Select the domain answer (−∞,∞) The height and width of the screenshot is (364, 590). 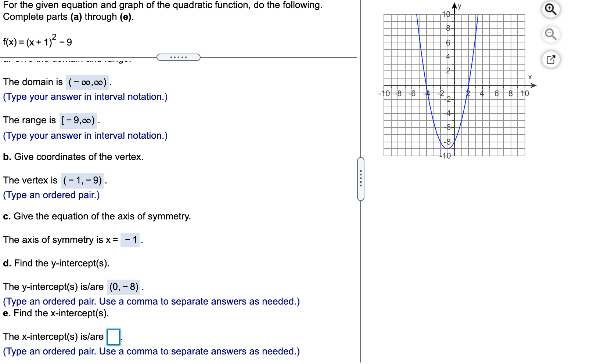tap(87, 82)
